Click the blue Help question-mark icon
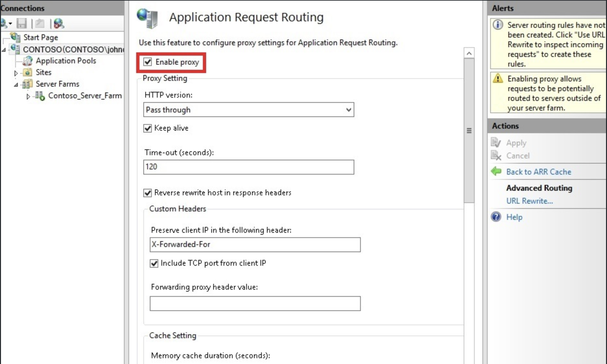607x364 pixels. [x=496, y=217]
